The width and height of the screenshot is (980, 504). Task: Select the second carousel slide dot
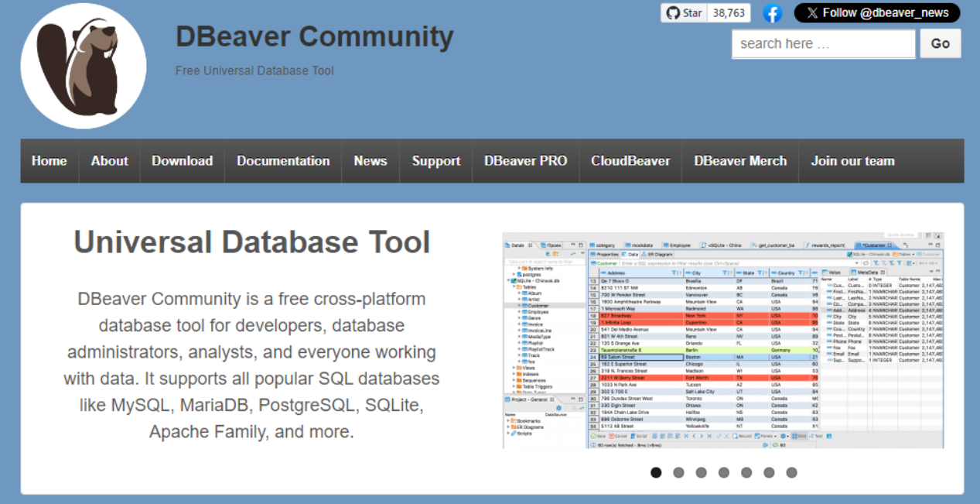click(x=678, y=472)
